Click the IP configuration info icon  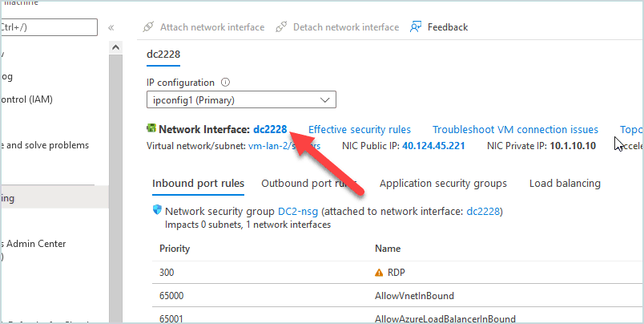[225, 83]
